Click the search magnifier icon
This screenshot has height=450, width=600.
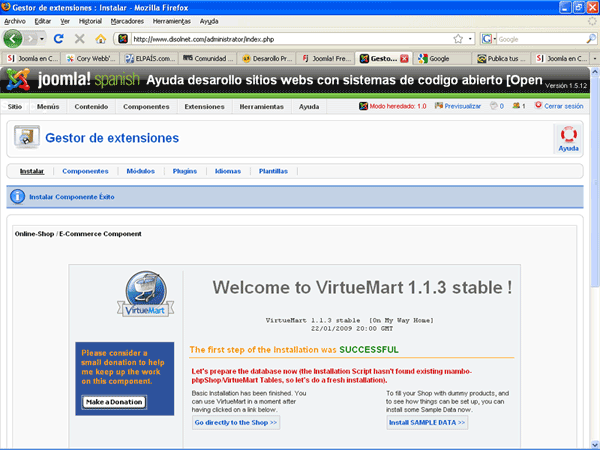point(591,39)
